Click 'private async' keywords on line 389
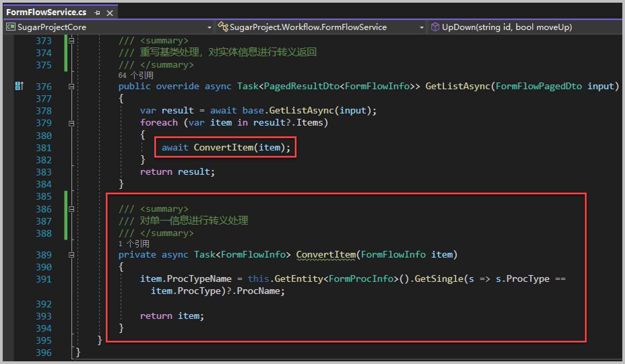Screen dimensions: 625x364 (x=153, y=255)
